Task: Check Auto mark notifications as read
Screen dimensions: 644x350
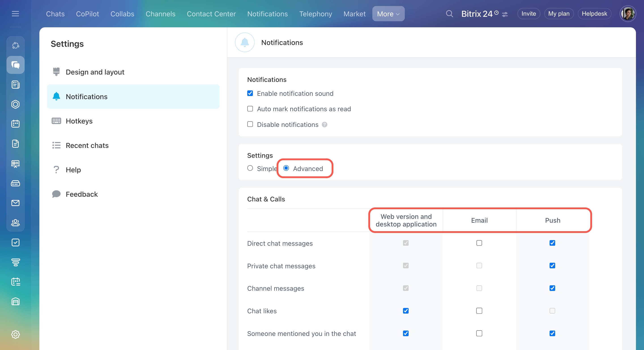Action: click(x=250, y=109)
